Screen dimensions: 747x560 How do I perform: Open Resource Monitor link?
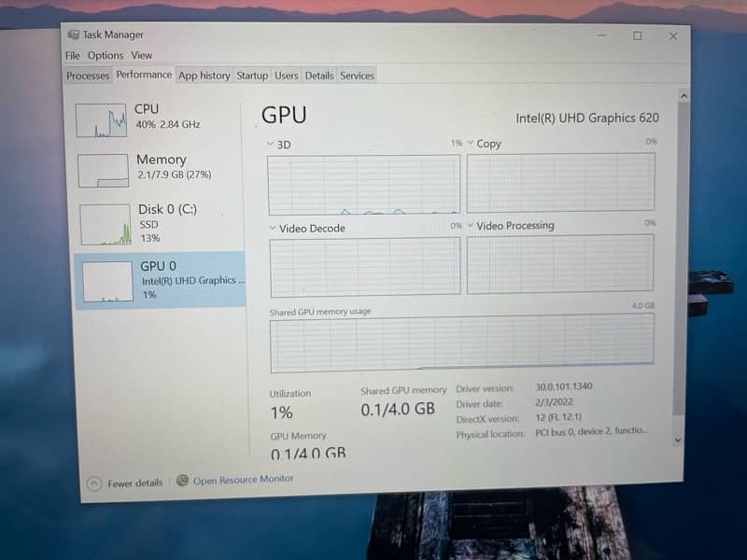(243, 480)
